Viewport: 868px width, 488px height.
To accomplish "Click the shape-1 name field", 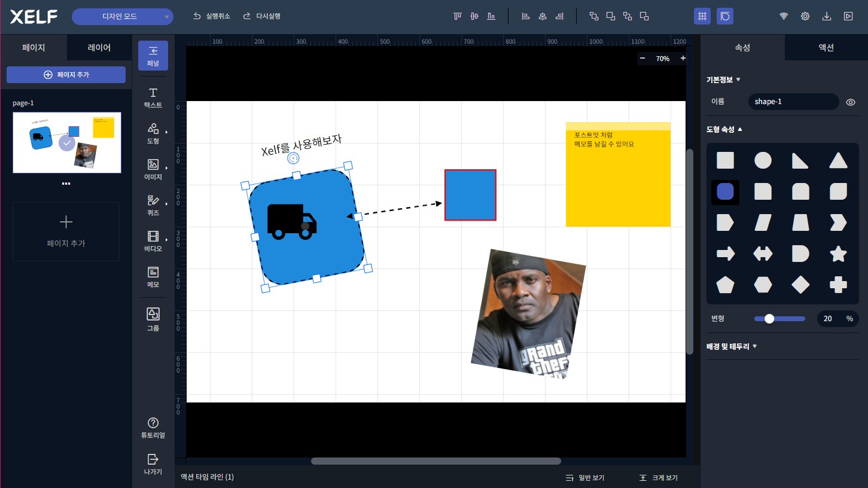I will (x=793, y=102).
